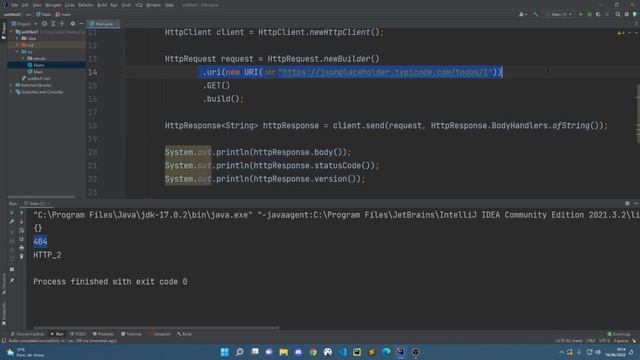Run Main with the green play button
640x360 pixels.
[581, 14]
